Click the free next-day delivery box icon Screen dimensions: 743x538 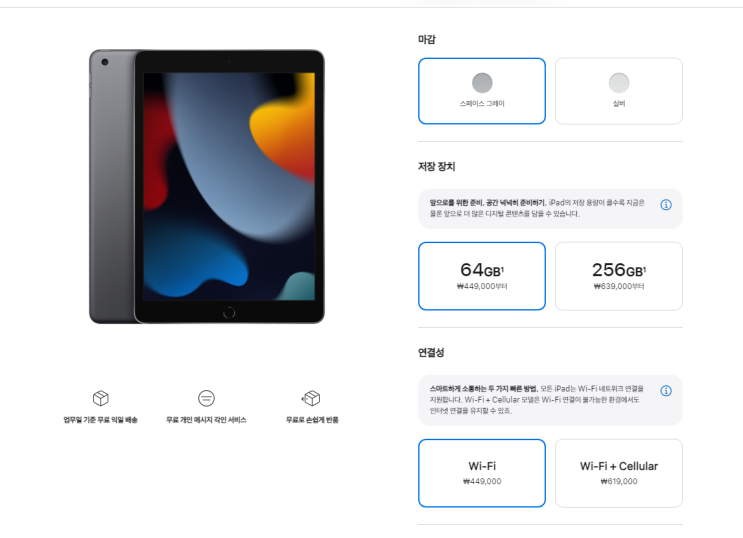[x=100, y=398]
